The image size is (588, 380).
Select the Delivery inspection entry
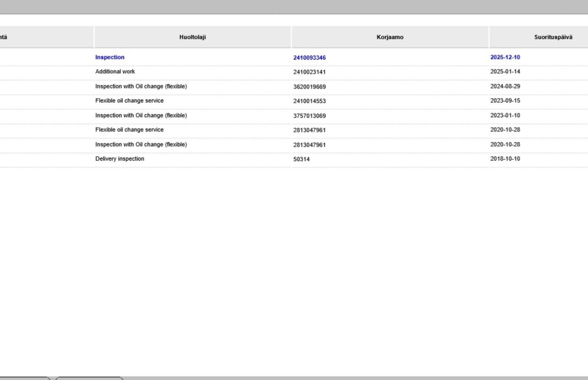[119, 159]
